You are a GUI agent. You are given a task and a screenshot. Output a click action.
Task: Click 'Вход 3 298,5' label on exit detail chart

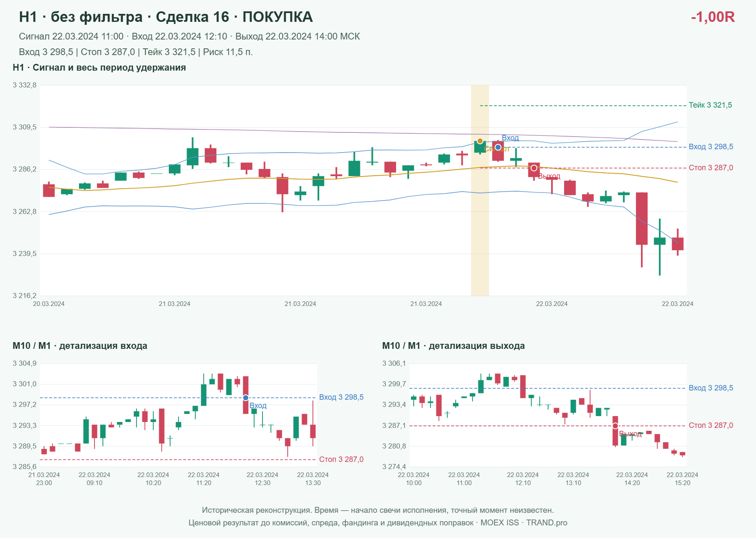711,388
